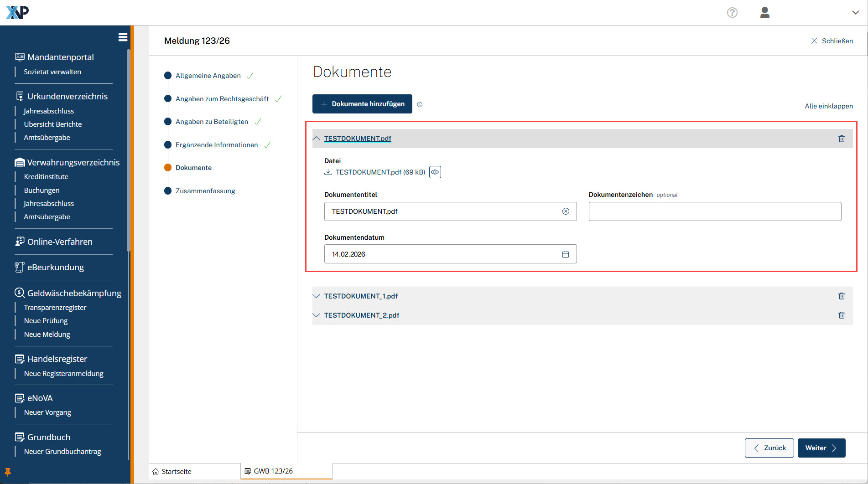
Task: Expand the TESTDOKUMENT_1.pdf section
Action: click(x=317, y=296)
